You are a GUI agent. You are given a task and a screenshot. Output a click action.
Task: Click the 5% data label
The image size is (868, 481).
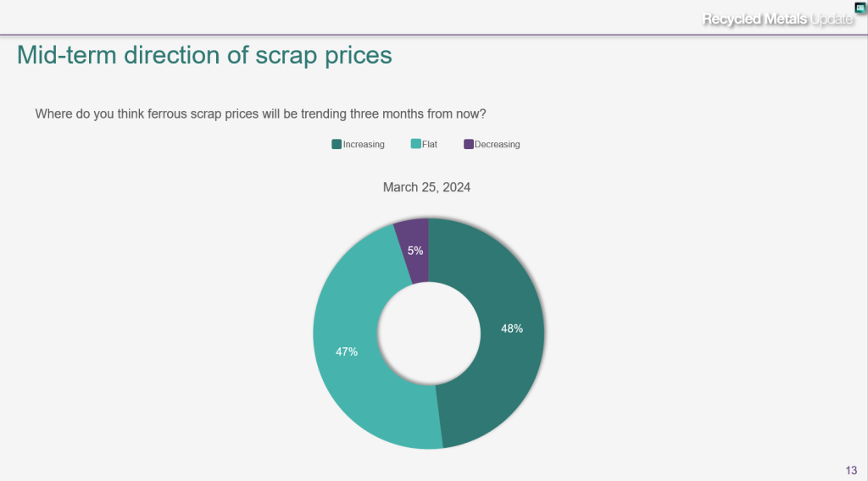pyautogui.click(x=415, y=251)
